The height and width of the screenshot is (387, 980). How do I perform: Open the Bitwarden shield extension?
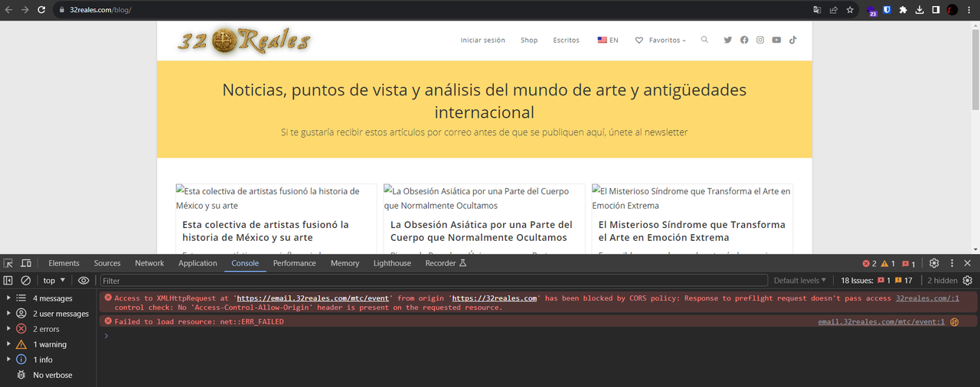(887, 10)
